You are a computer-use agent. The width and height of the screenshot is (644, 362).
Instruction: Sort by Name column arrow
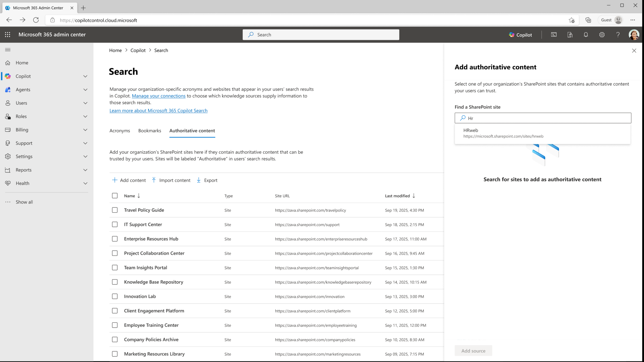point(139,196)
